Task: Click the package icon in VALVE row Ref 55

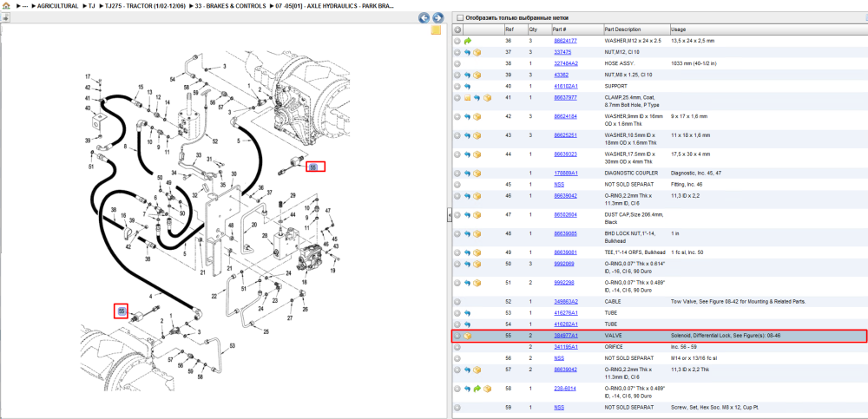Action: pos(468,336)
